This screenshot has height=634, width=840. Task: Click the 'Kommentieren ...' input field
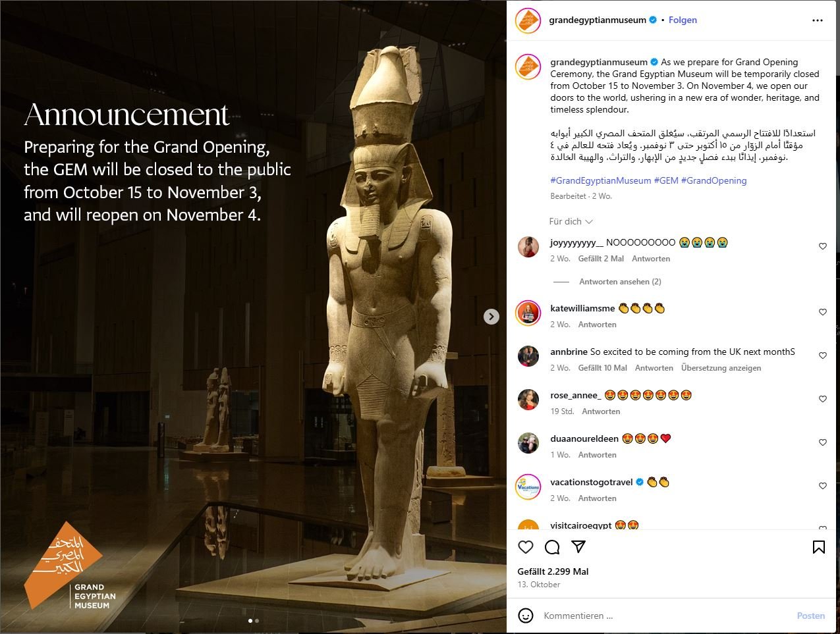click(x=665, y=616)
